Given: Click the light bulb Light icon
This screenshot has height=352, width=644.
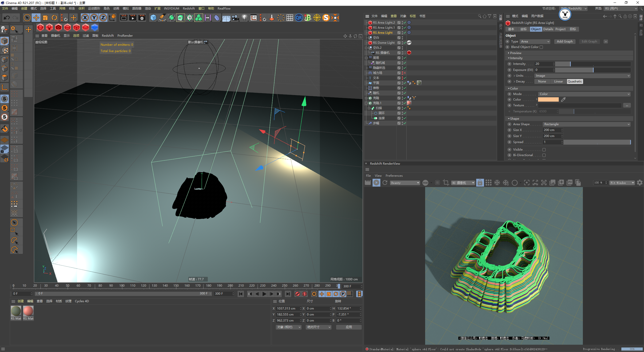Looking at the screenshot, I should [x=244, y=18].
